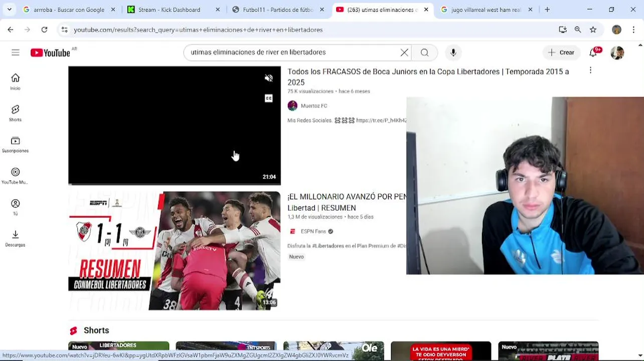Expand the tab search dropdown arrow

tap(9, 10)
